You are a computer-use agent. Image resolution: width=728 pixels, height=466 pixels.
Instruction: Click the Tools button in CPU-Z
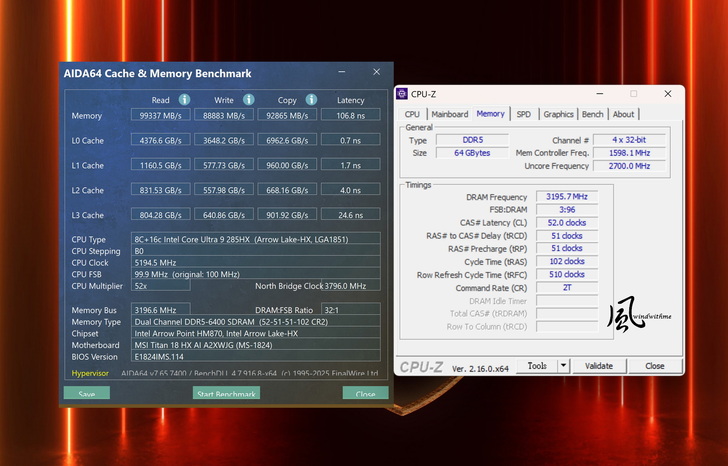[537, 366]
